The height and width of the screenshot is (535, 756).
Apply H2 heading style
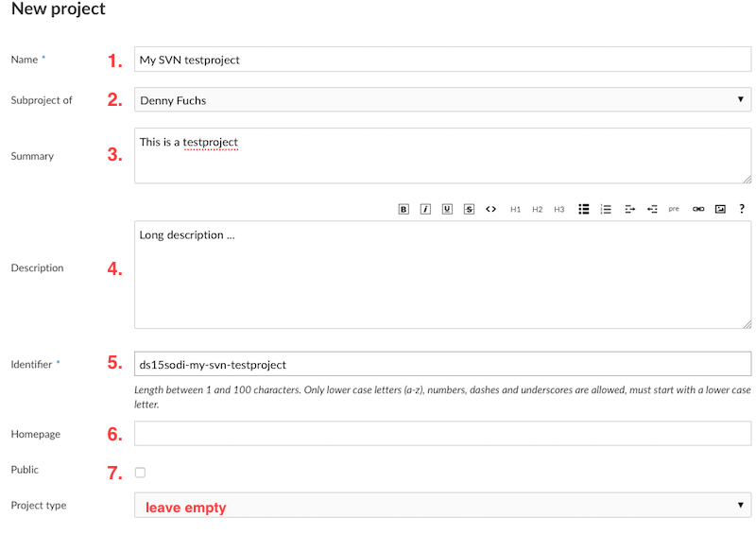pyautogui.click(x=537, y=209)
